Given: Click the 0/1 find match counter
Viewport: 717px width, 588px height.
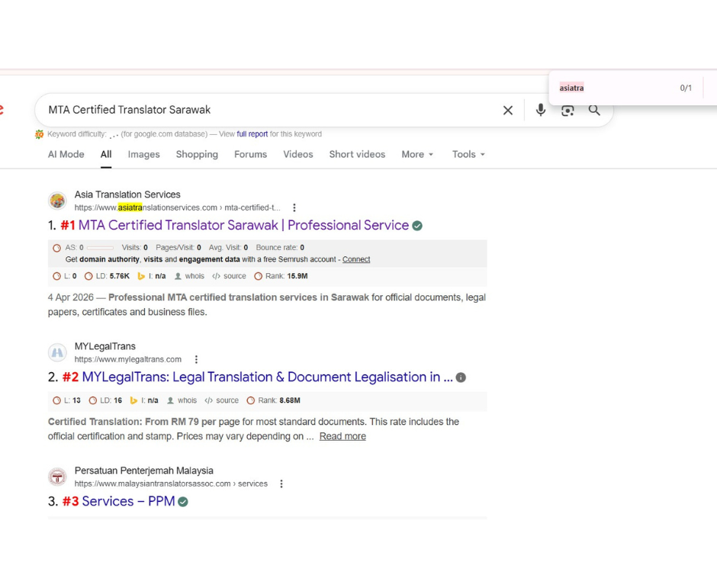Looking at the screenshot, I should click(686, 88).
